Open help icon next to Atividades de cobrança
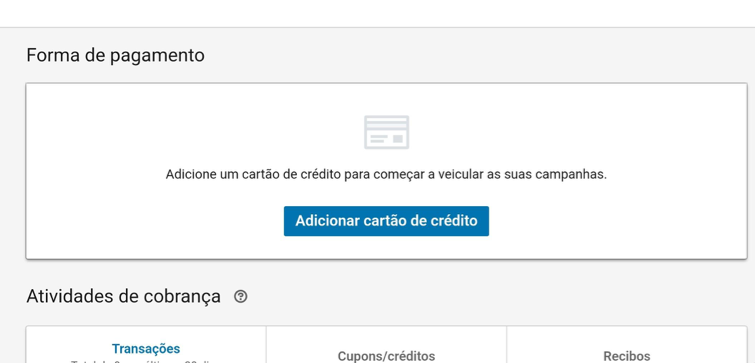This screenshot has height=364, width=756. point(241,297)
